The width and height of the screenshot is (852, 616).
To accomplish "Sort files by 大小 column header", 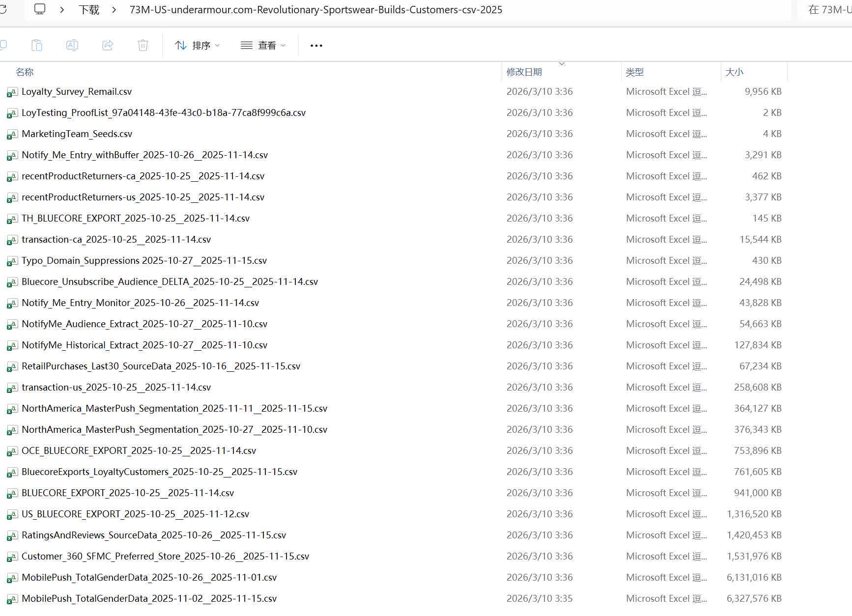I will [x=735, y=72].
